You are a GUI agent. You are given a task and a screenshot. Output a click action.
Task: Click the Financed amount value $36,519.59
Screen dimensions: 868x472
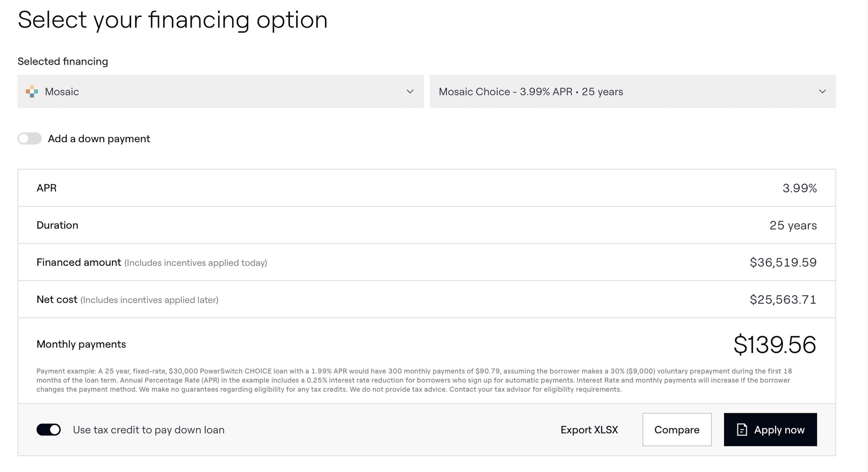tap(783, 262)
